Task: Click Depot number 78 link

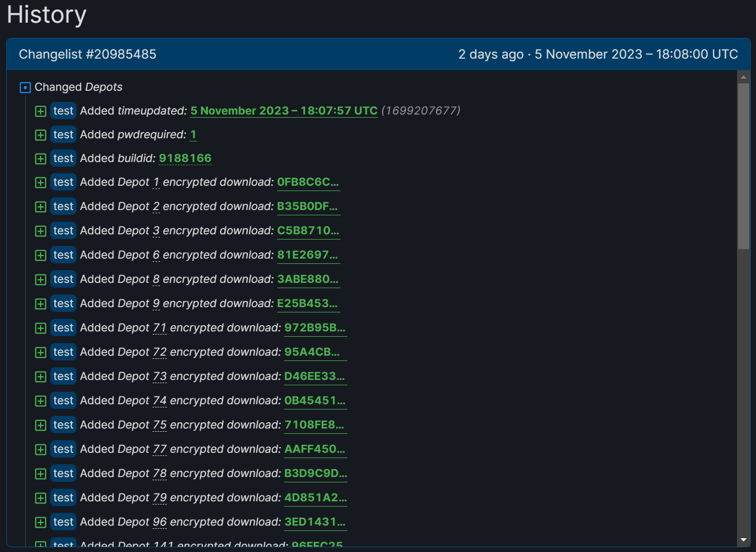Action: tap(159, 473)
